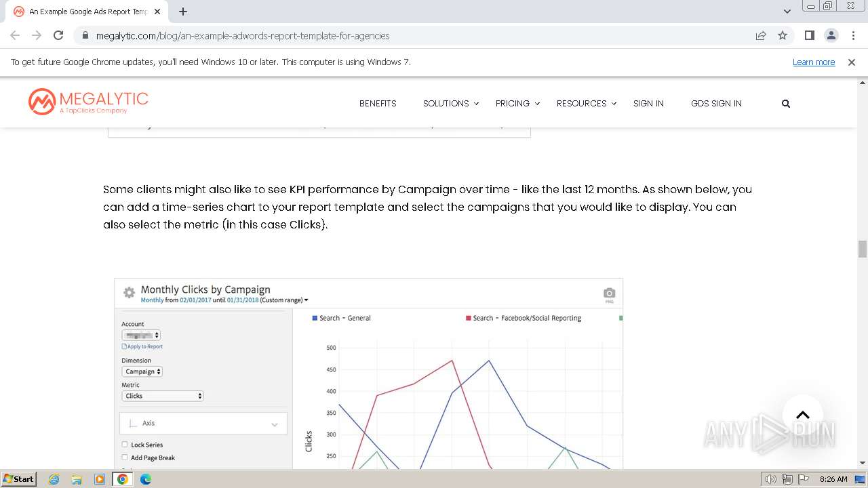Share this page icon in address bar
The image size is (868, 488).
(x=761, y=35)
